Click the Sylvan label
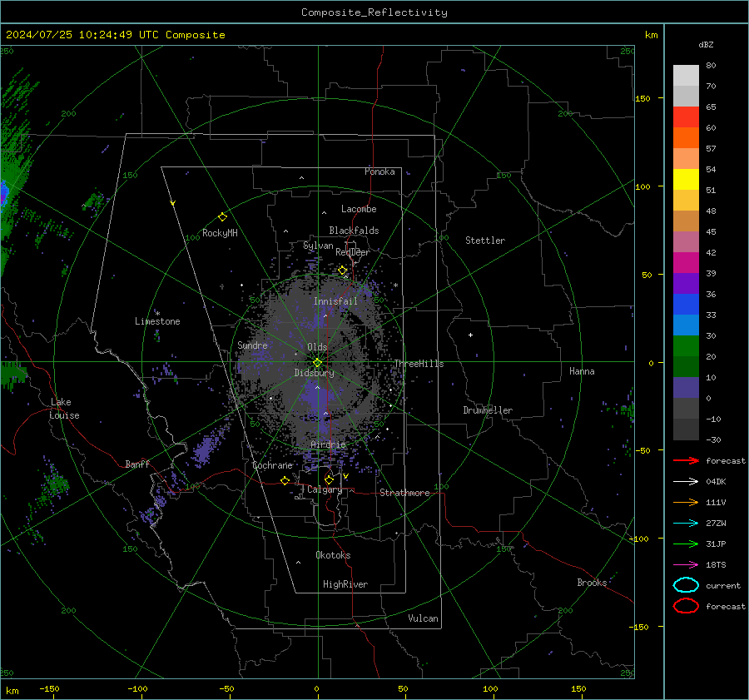Viewport: 749px width, 700px height. (318, 246)
